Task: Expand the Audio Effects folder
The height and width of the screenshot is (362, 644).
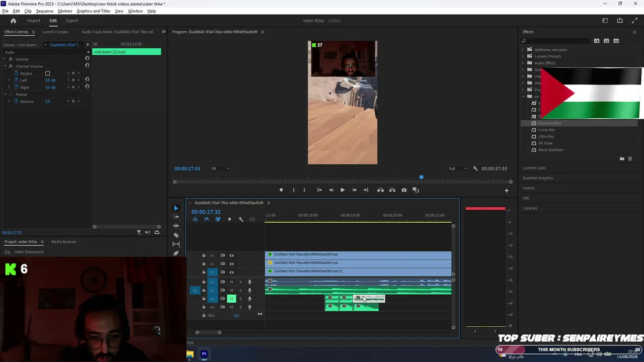Action: coord(523,63)
